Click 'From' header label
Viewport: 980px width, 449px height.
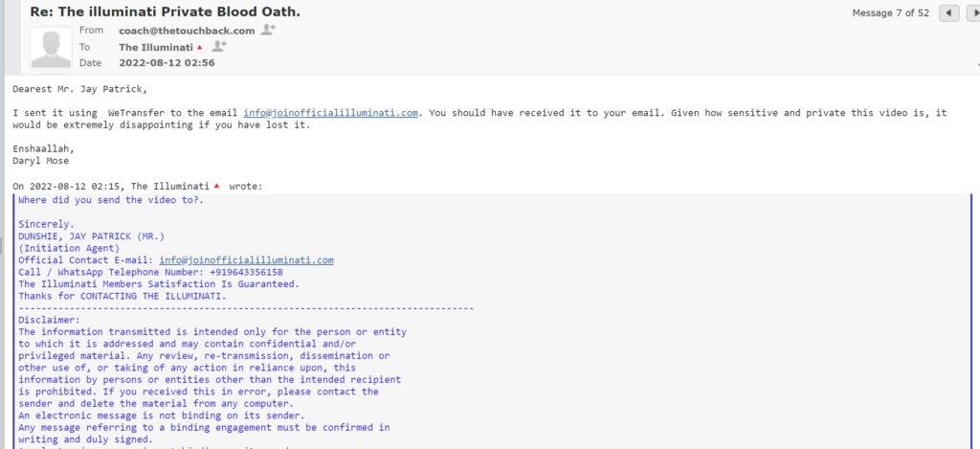point(91,30)
